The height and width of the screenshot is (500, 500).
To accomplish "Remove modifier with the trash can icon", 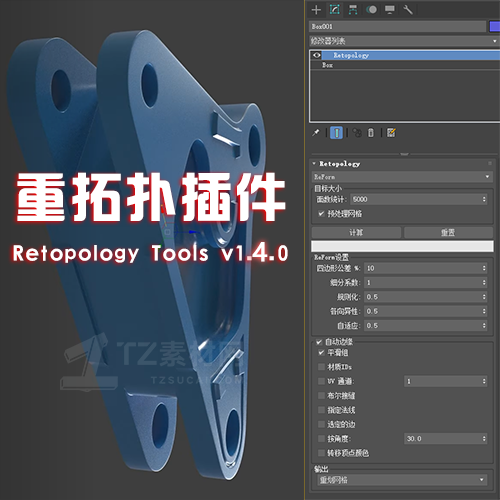I will click(x=371, y=133).
